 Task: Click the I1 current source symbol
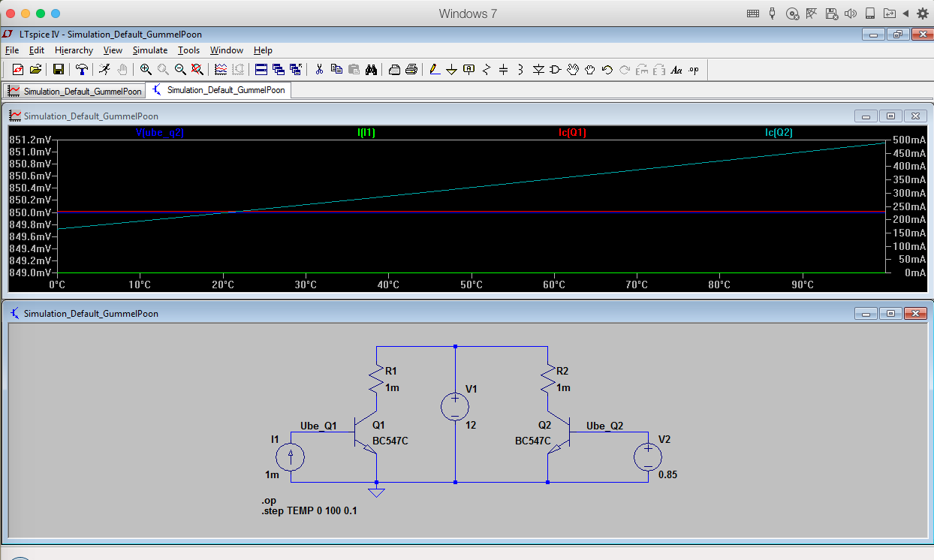pyautogui.click(x=291, y=456)
